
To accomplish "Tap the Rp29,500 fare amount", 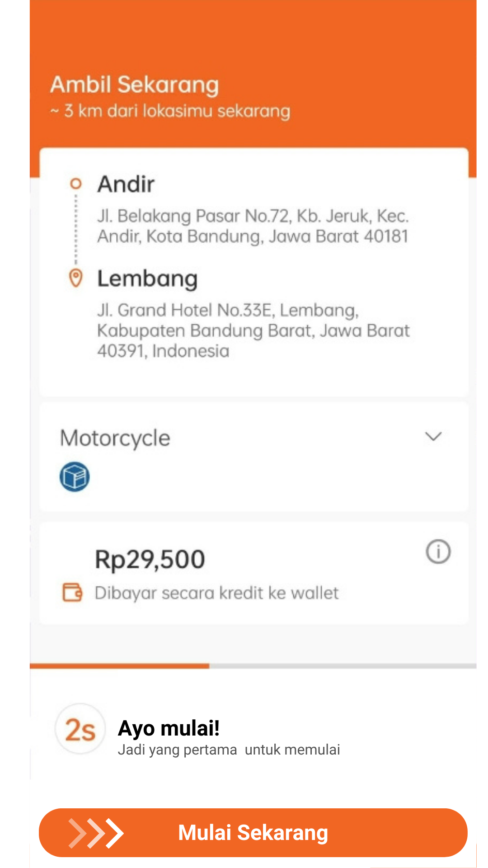I will click(x=150, y=560).
